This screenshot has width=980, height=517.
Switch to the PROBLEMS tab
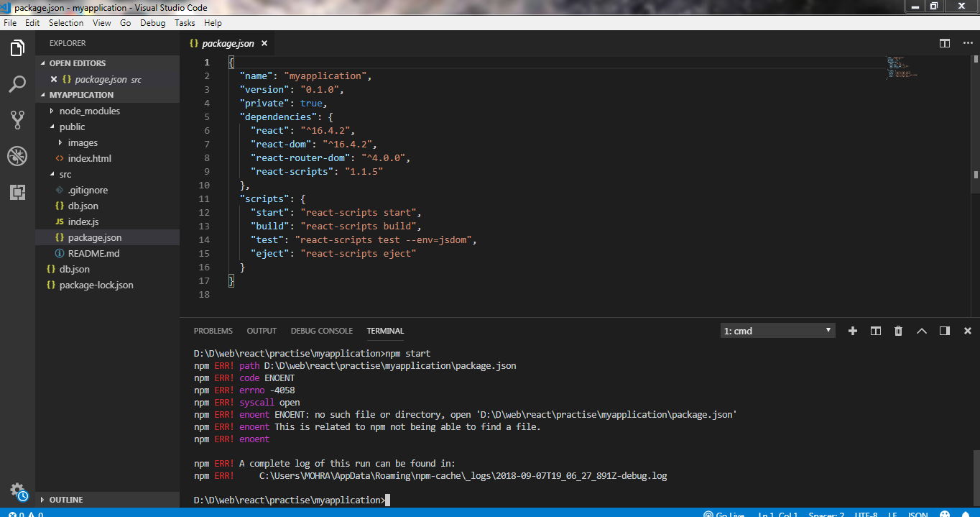(x=213, y=330)
